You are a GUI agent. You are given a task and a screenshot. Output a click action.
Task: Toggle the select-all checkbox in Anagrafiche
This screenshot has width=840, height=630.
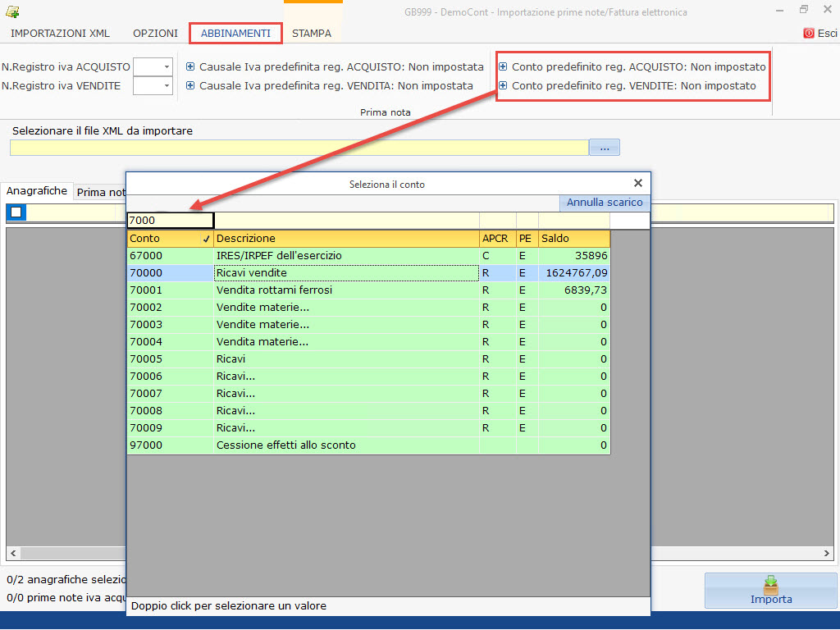[x=17, y=212]
